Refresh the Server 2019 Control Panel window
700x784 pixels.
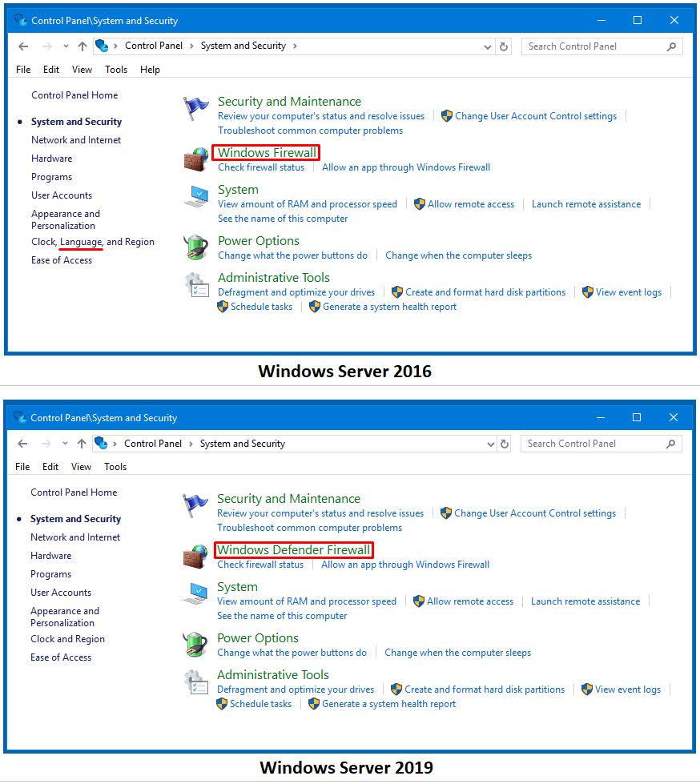click(505, 444)
